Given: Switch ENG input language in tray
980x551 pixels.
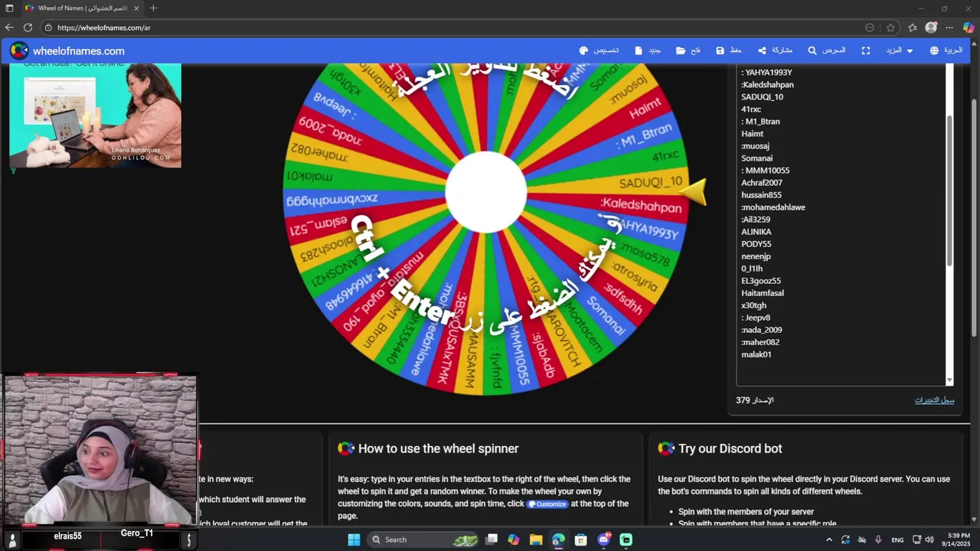Looking at the screenshot, I should (x=897, y=540).
